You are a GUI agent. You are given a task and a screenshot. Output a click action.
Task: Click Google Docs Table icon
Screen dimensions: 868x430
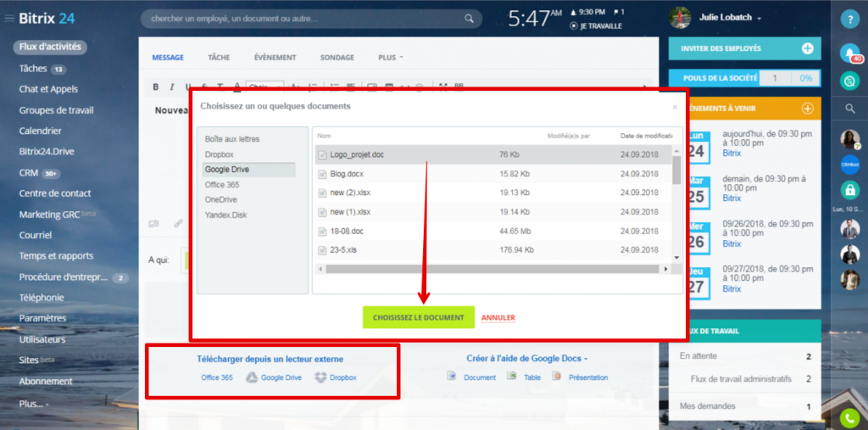(x=512, y=377)
